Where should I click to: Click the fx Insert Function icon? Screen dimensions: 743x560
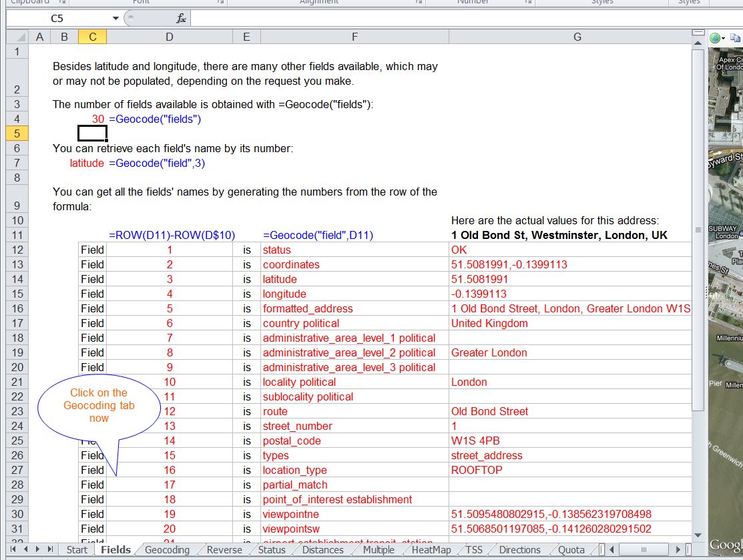click(x=181, y=18)
